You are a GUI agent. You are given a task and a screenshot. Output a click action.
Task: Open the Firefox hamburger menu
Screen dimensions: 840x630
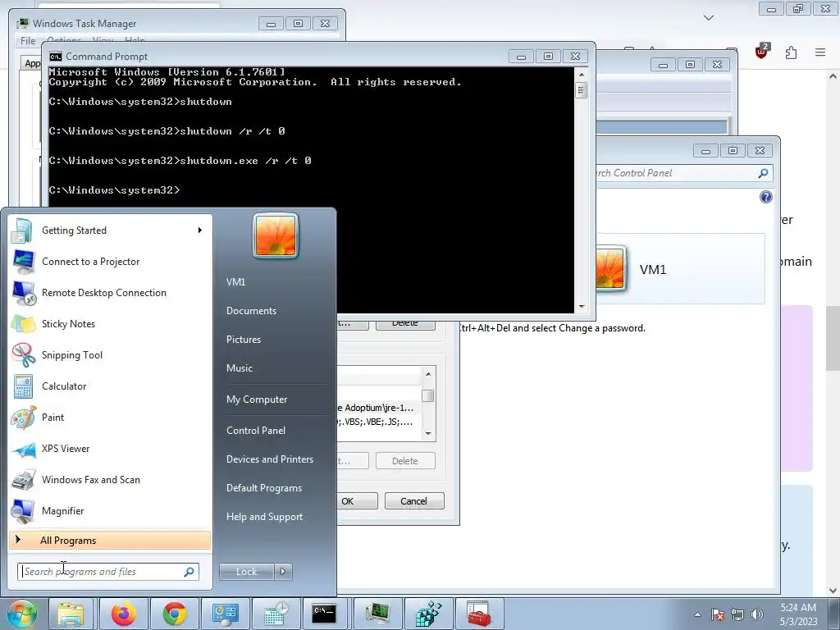(x=820, y=52)
